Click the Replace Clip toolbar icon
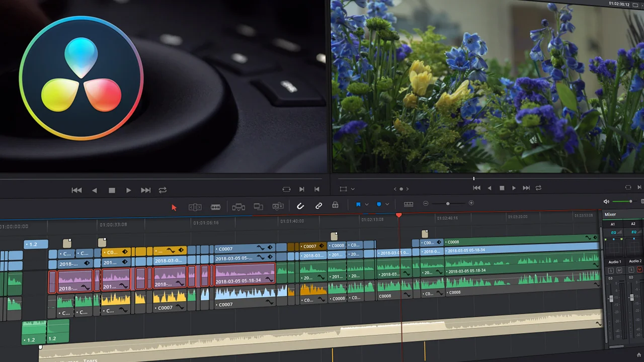The height and width of the screenshot is (362, 644). pyautogui.click(x=278, y=206)
